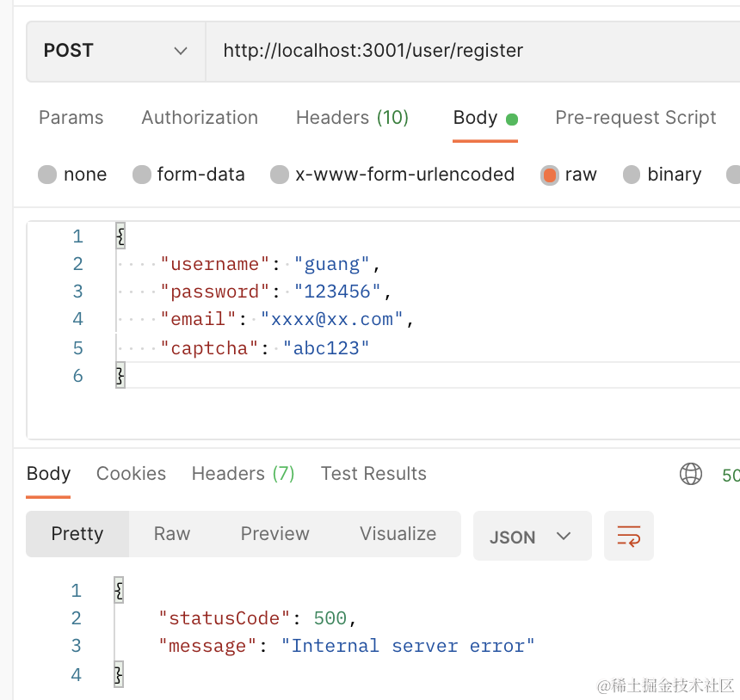This screenshot has height=700, width=740.
Task: Open the response Cookies tab
Action: coord(131,474)
